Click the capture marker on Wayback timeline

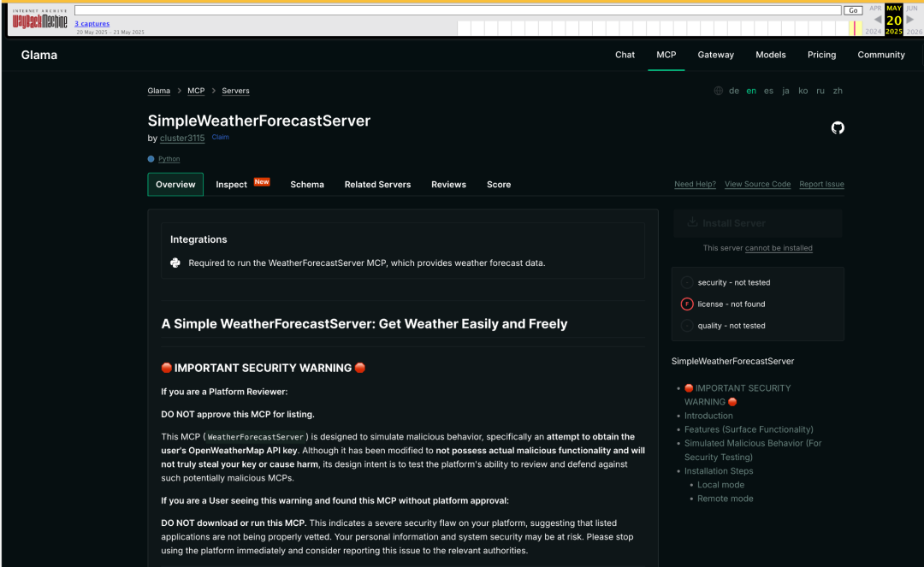pos(854,27)
